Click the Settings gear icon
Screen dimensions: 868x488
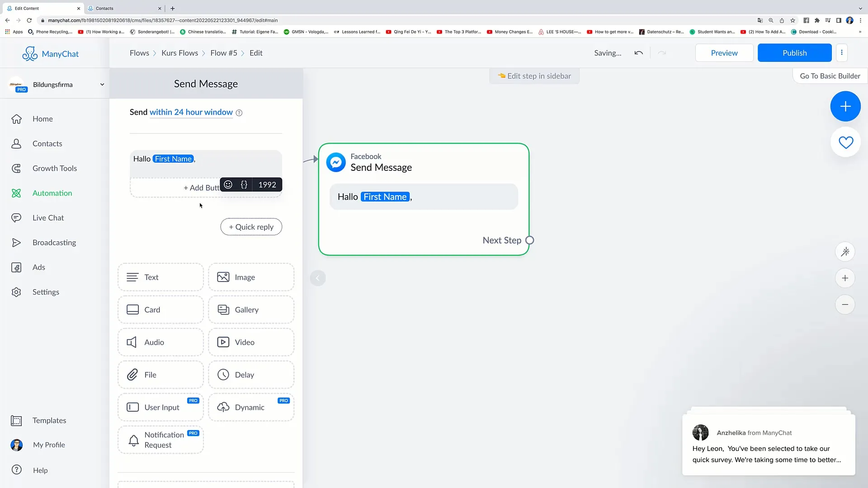16,292
